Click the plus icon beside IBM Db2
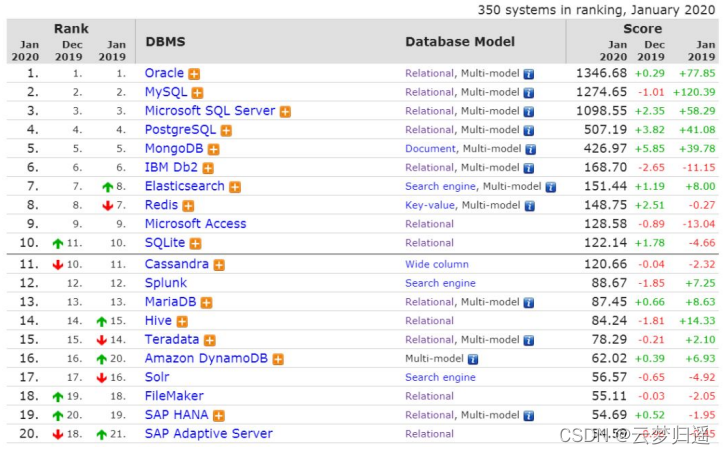 (208, 168)
